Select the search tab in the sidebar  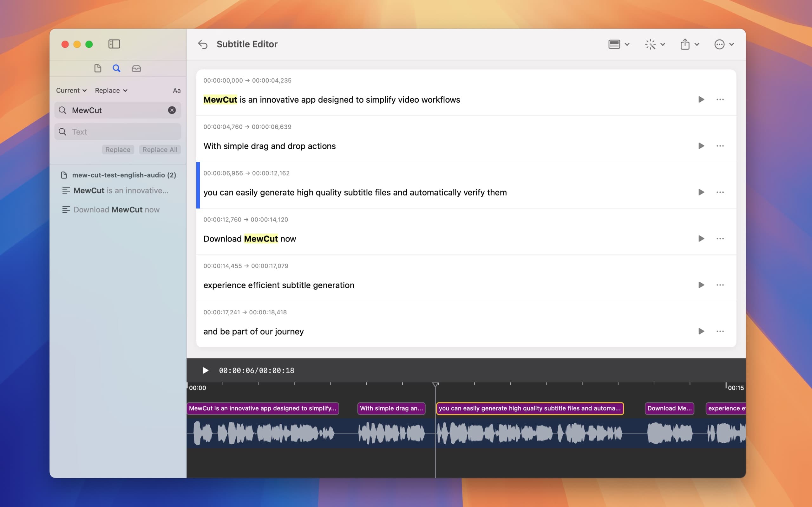(116, 68)
